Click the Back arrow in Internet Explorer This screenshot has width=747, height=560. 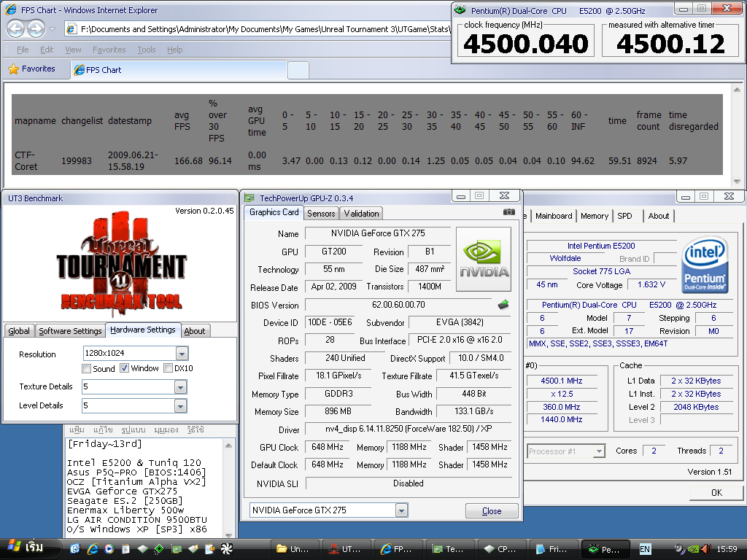[x=16, y=29]
